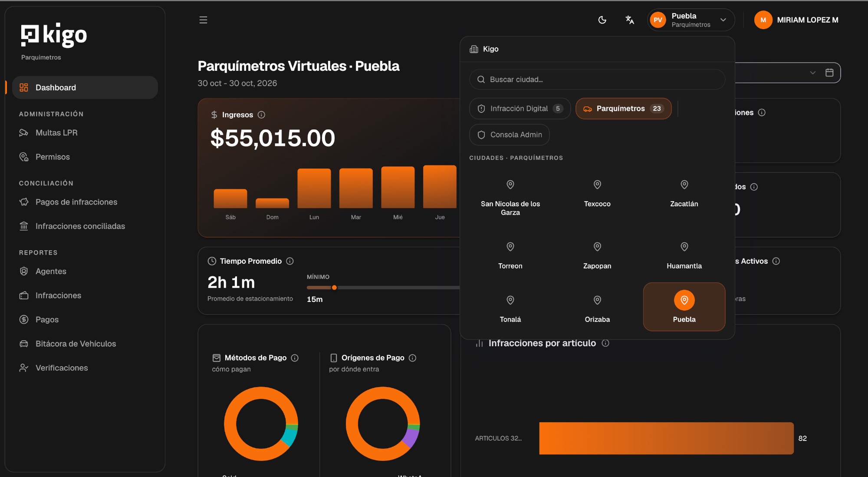Show Métodos de Pago info icon
Viewport: 868px width, 477px height.
pos(295,358)
